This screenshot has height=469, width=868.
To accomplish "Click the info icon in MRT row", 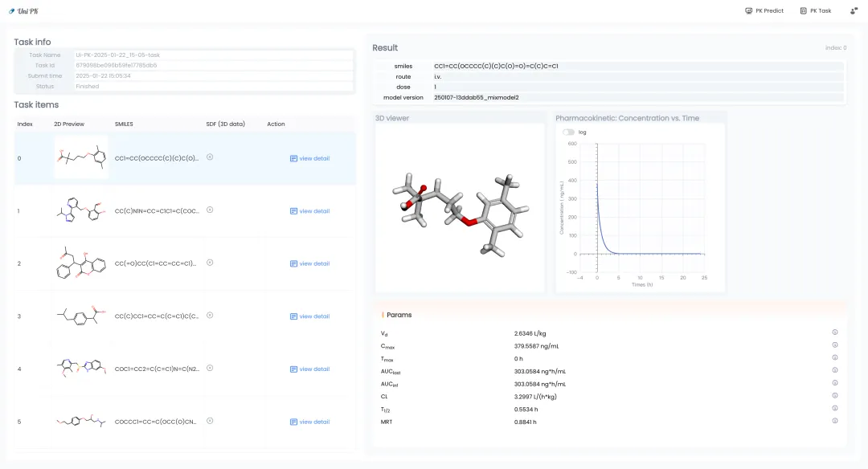I will tap(835, 421).
